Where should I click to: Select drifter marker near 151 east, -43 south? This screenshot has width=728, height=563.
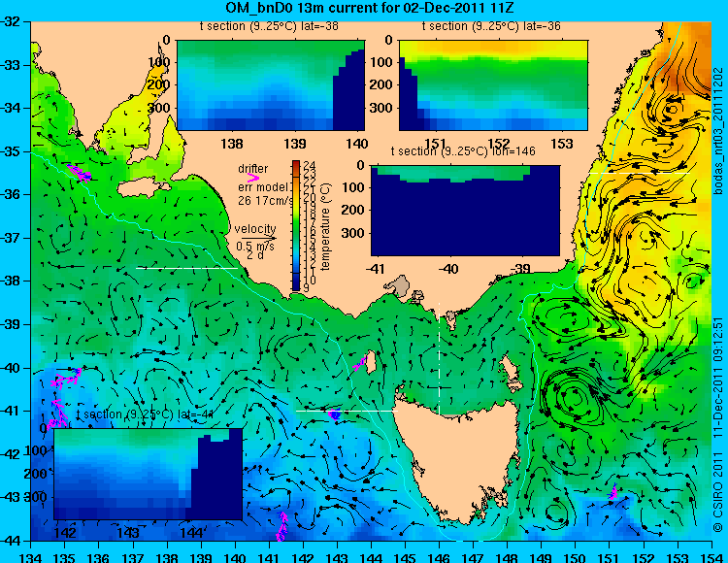612,492
